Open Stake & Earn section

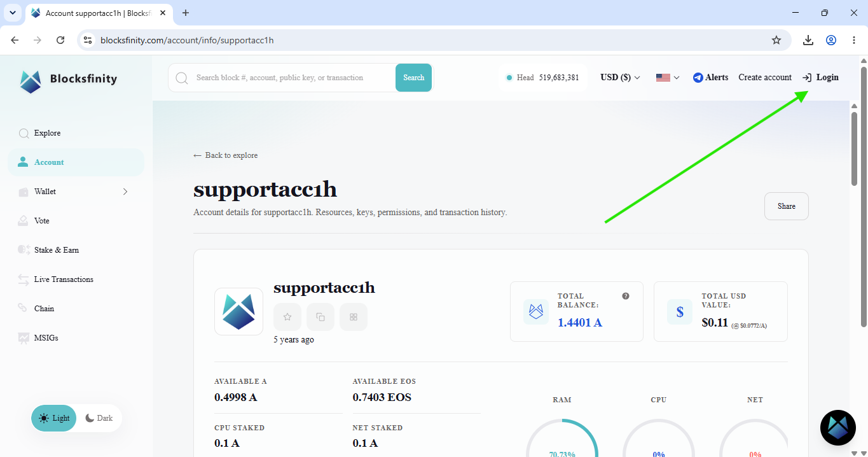(76, 250)
